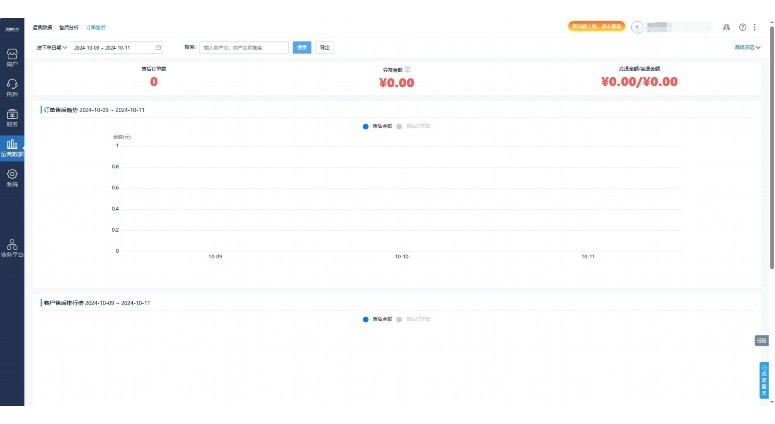Click the date range field 2024-10-09 to 2024-10-11
This screenshot has width=775, height=424.
tap(116, 47)
